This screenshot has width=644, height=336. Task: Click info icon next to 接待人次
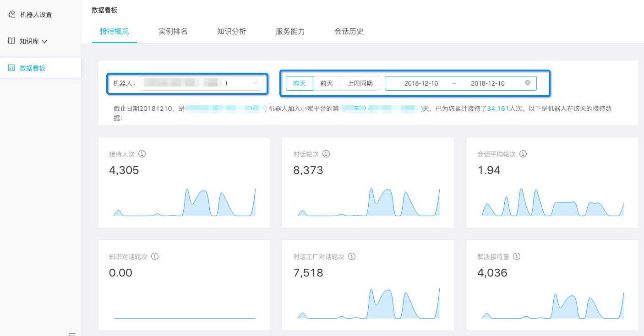click(x=142, y=154)
